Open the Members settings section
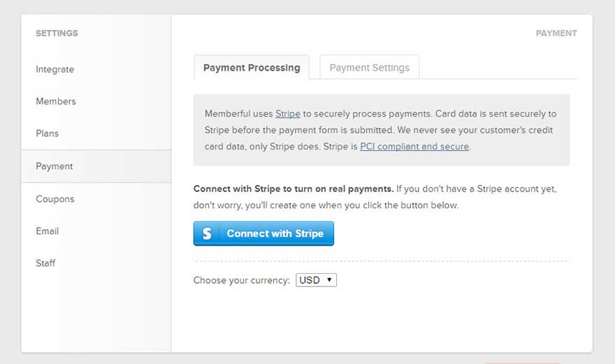This screenshot has width=615, height=364. point(56,101)
